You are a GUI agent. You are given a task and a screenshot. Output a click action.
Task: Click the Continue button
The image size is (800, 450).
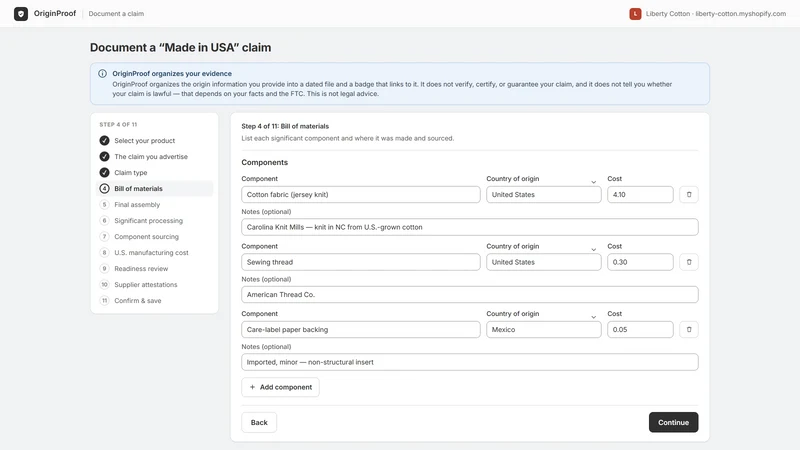coord(673,422)
